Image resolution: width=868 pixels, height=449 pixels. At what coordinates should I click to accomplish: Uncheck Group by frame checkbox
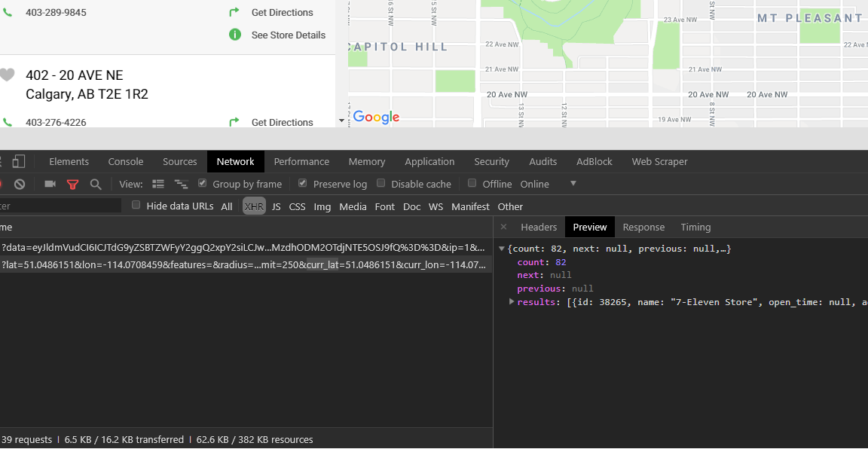(x=202, y=183)
